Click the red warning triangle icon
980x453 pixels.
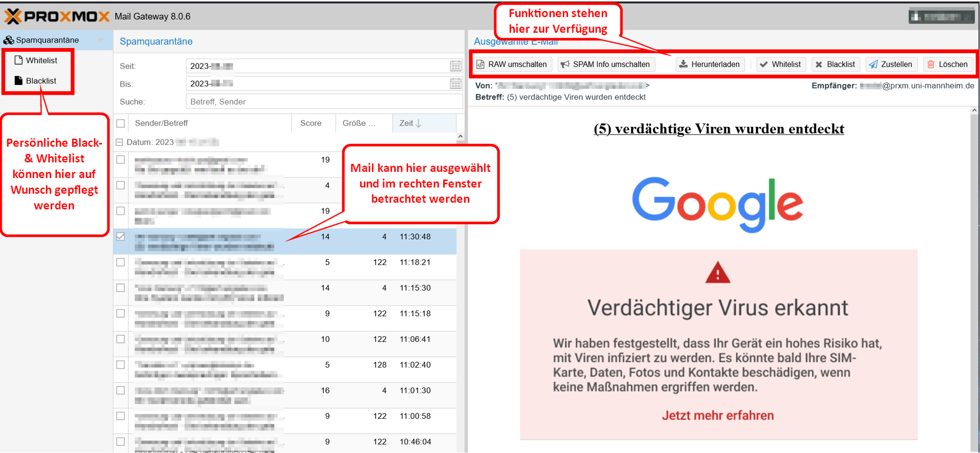(718, 273)
